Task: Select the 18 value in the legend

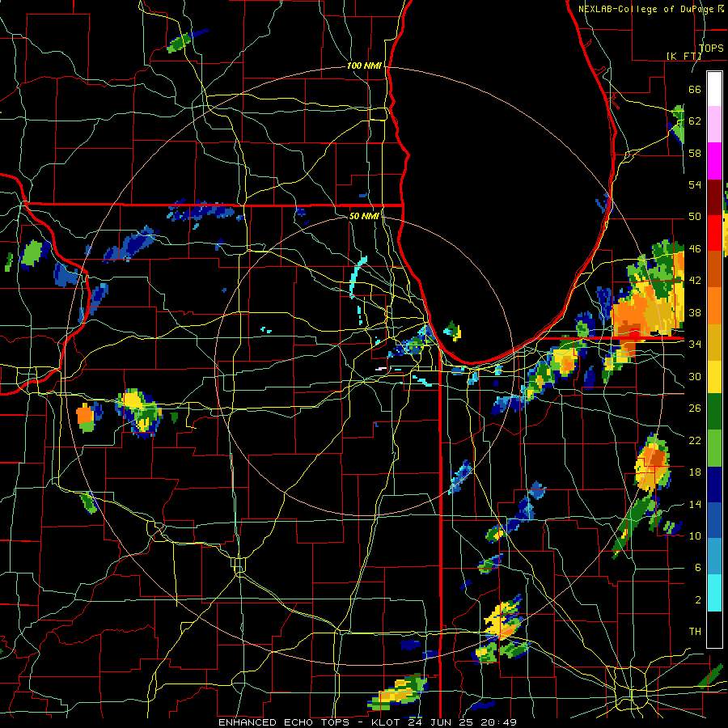Action: (x=695, y=472)
